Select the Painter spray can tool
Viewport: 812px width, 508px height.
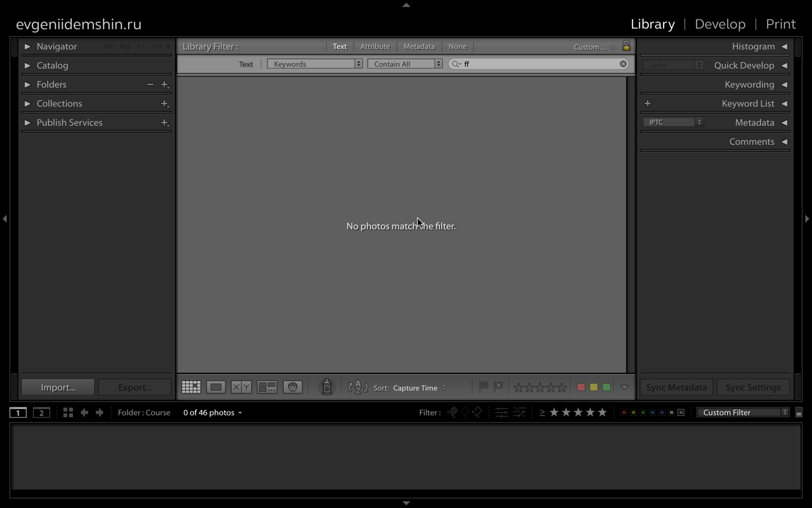pos(327,387)
